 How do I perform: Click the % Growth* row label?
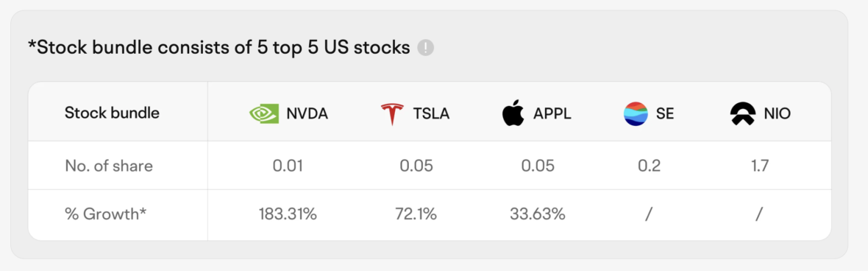pos(106,214)
